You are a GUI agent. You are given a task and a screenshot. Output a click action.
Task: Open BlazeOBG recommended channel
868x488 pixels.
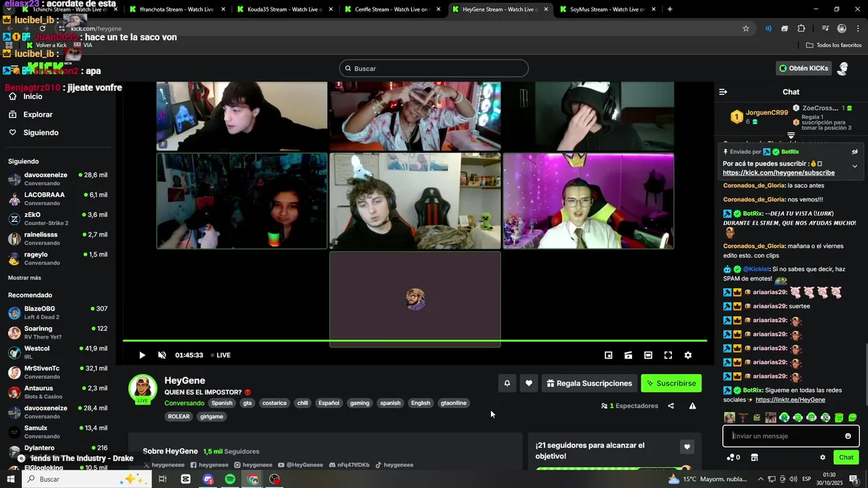pyautogui.click(x=58, y=312)
